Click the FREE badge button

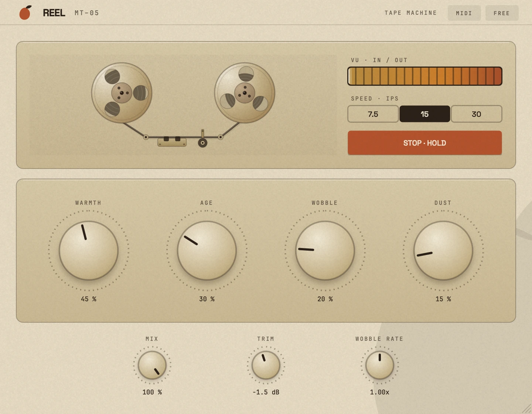[502, 13]
